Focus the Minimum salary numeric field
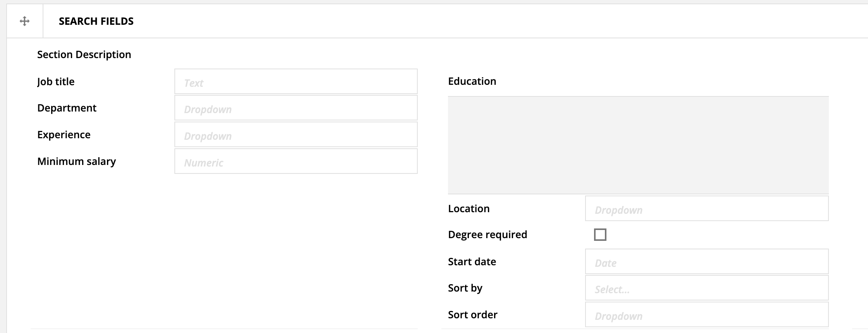This screenshot has height=333, width=868. tap(296, 161)
